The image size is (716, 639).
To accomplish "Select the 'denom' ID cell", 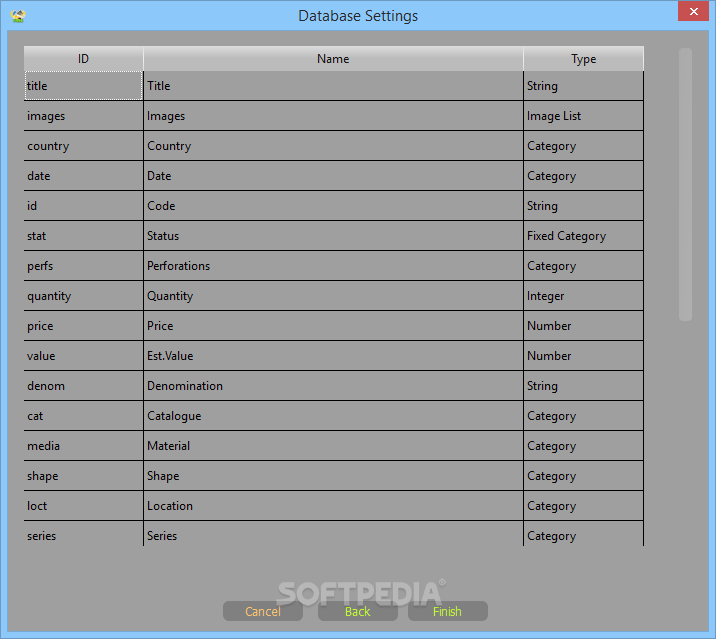I will pos(84,386).
